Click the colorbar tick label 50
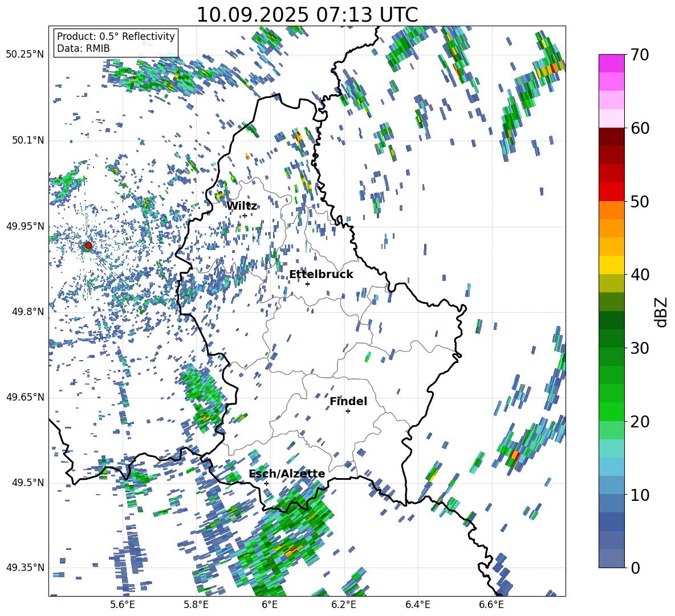Viewport: 675px width, 616px height. [x=640, y=201]
